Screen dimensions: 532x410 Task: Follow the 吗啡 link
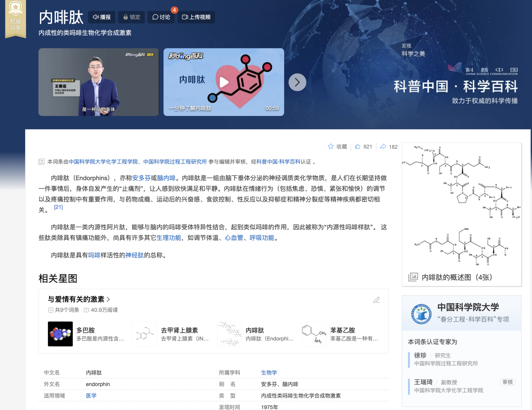pos(94,255)
